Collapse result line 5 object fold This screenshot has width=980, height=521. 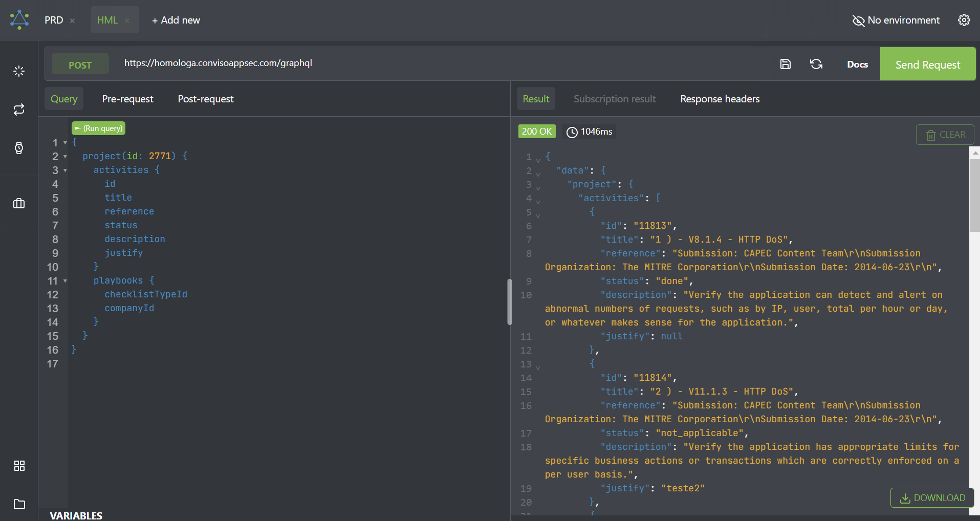(538, 215)
